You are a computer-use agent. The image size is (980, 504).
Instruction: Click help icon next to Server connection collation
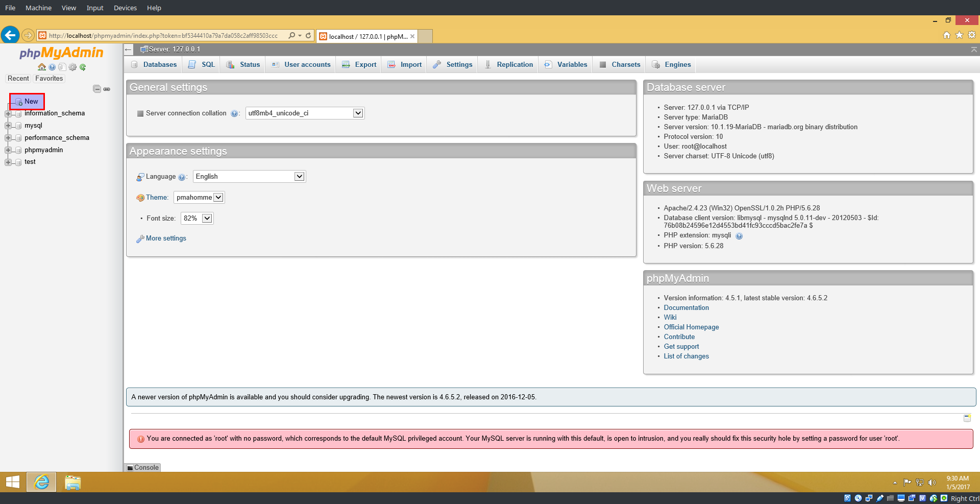[234, 113]
